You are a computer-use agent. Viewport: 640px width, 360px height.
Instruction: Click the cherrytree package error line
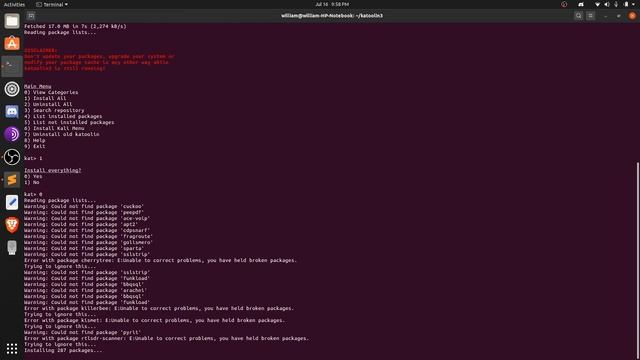160,260
